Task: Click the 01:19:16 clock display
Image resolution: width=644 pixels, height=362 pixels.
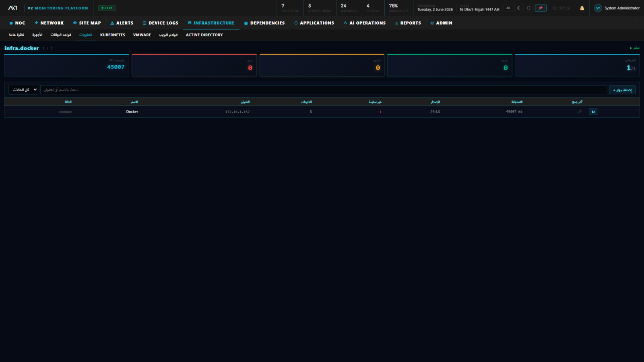Action: click(561, 8)
